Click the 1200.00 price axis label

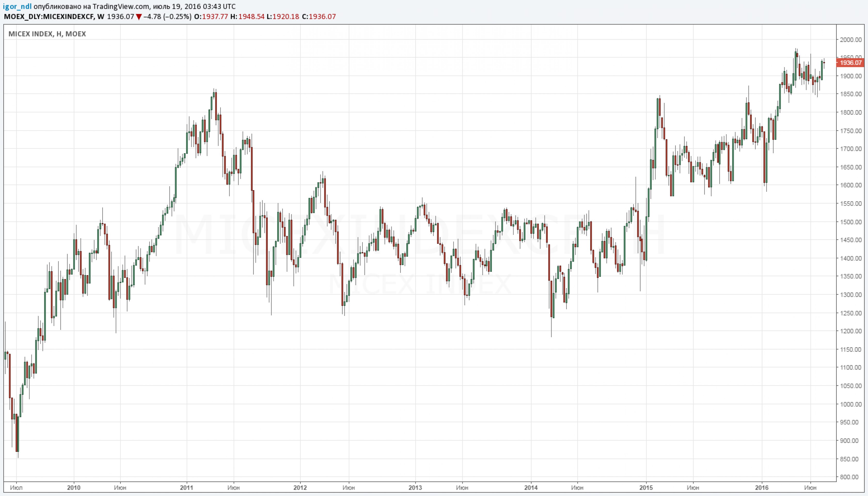[851, 331]
